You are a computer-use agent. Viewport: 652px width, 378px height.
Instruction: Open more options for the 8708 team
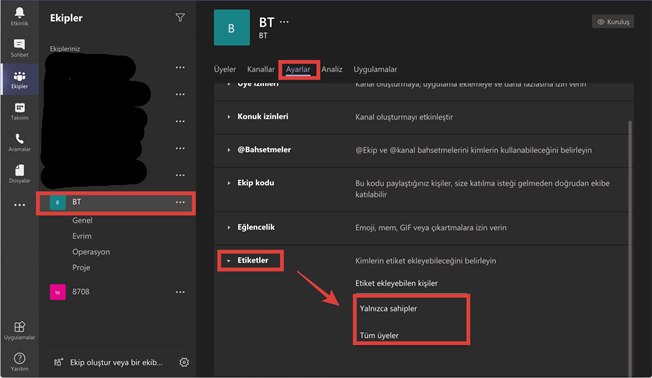[180, 292]
